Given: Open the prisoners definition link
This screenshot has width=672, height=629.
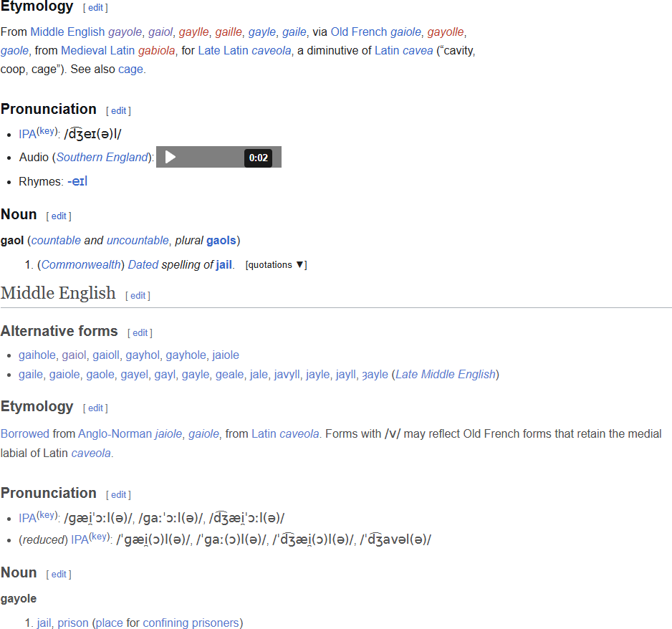Looking at the screenshot, I should pyautogui.click(x=215, y=623).
